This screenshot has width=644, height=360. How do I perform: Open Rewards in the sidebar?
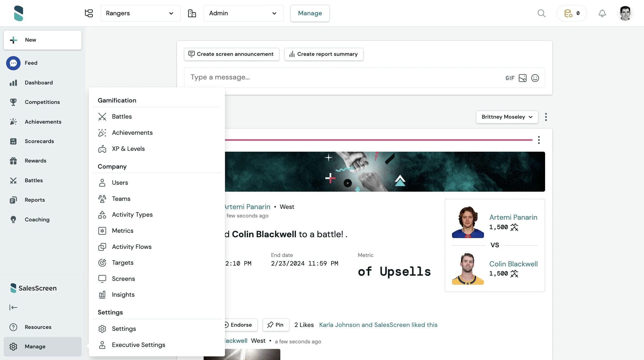pyautogui.click(x=43, y=161)
